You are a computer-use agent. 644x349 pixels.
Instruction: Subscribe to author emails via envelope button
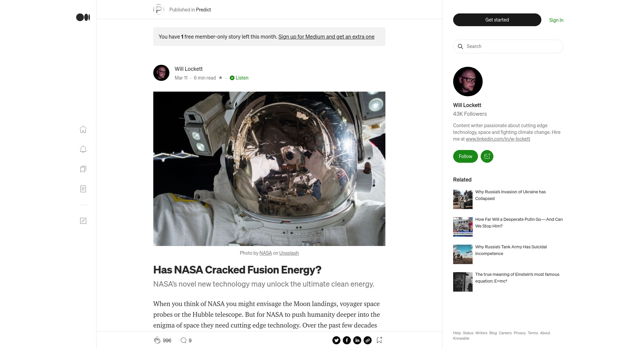pos(487,156)
